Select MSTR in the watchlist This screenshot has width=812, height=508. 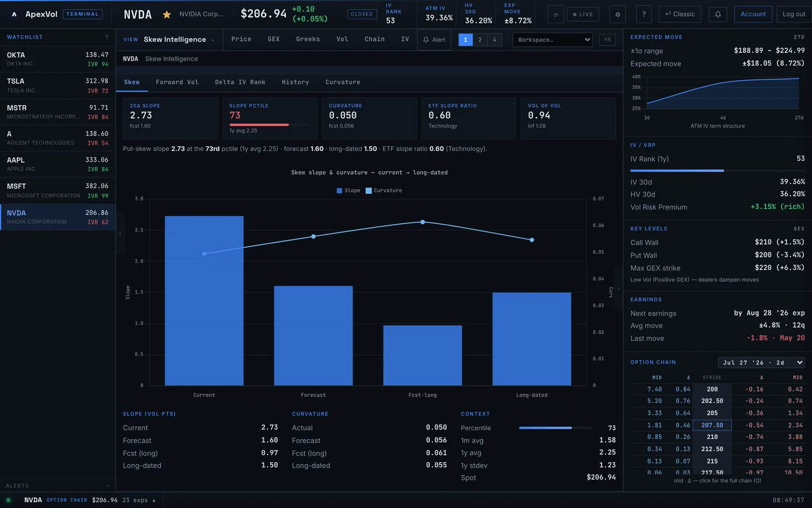tap(57, 112)
